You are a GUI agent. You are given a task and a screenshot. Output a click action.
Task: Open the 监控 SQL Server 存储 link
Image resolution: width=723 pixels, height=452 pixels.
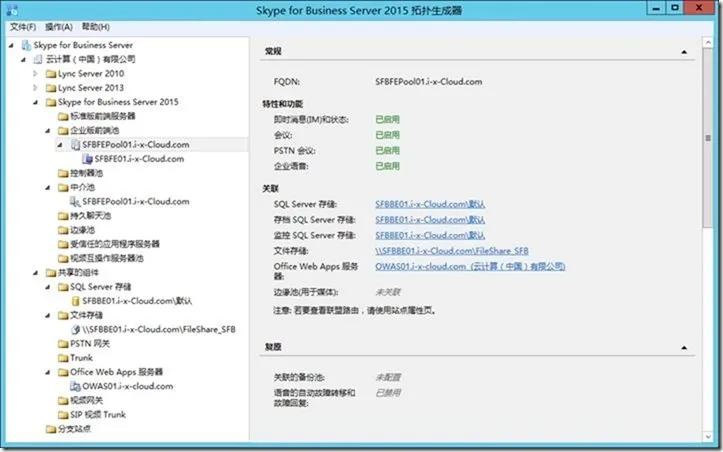[x=430, y=235]
